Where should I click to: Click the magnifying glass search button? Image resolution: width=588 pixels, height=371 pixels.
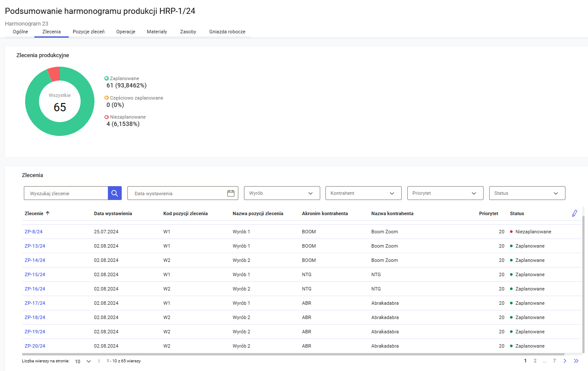click(x=114, y=193)
